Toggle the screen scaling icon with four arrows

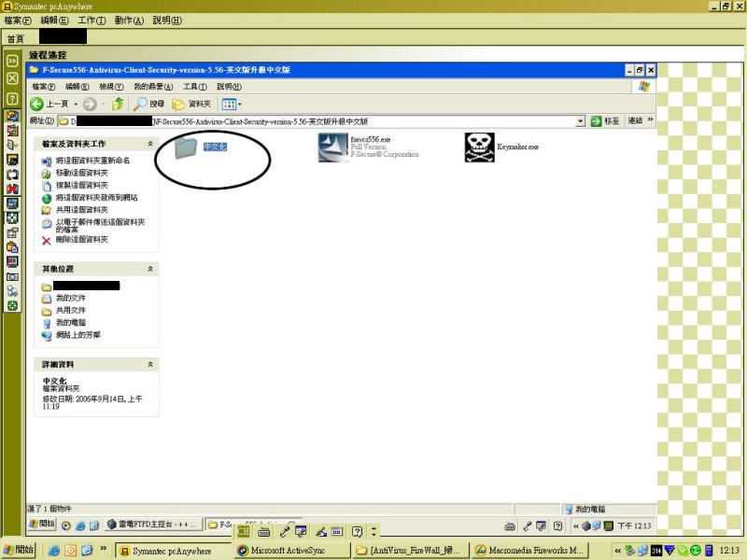[x=12, y=218]
